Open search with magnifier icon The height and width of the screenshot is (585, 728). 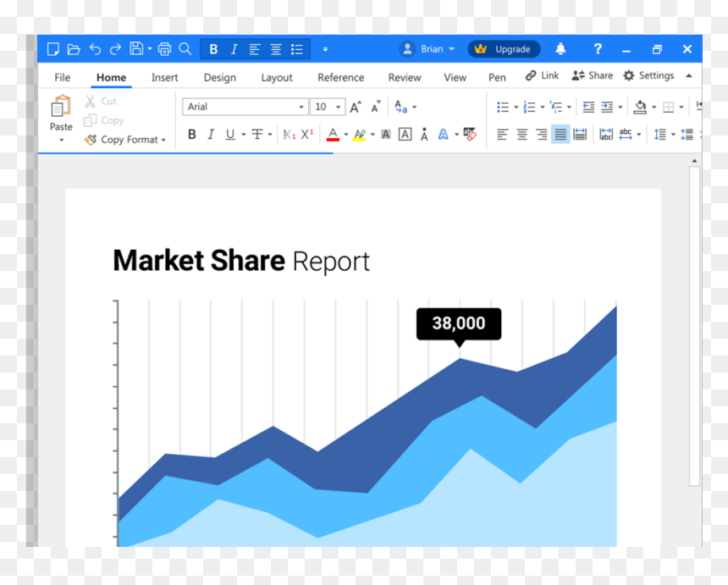click(x=185, y=49)
